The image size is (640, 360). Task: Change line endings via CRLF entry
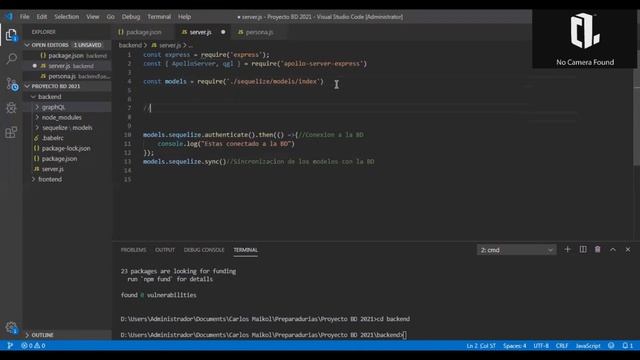tap(562, 346)
